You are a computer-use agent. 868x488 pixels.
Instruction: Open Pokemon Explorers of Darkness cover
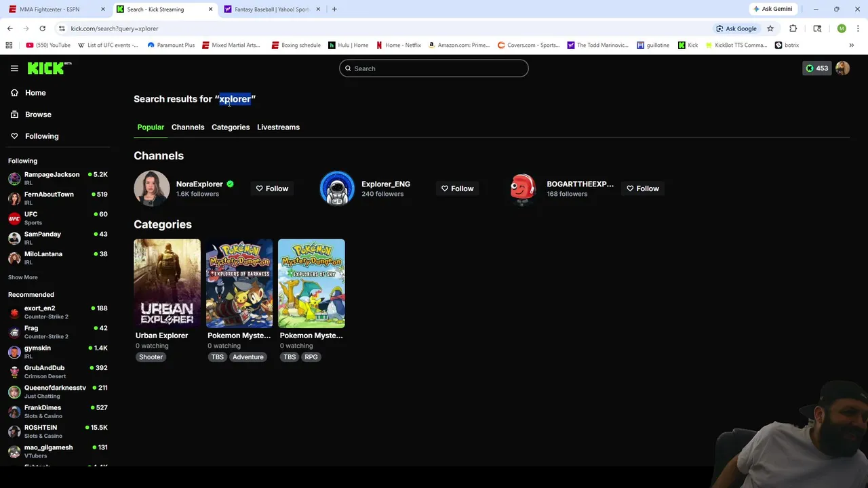pyautogui.click(x=239, y=283)
